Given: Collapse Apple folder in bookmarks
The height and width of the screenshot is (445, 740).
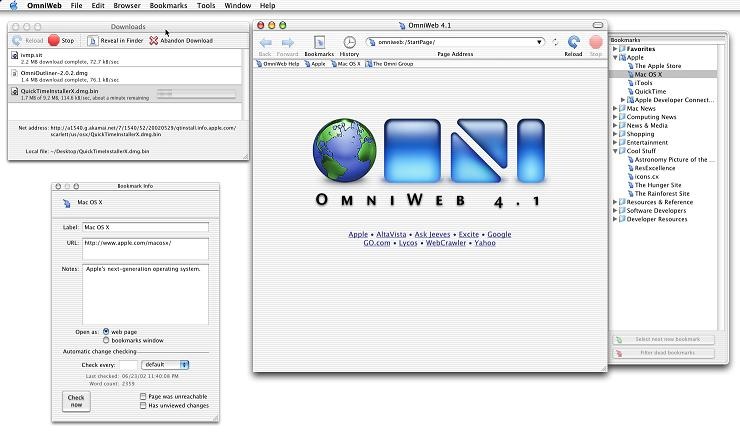Looking at the screenshot, I should [615, 57].
